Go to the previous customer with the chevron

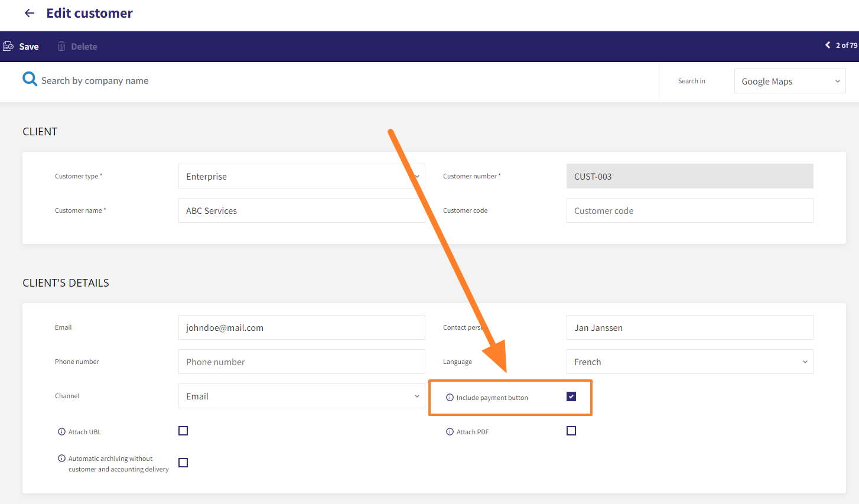coord(828,45)
